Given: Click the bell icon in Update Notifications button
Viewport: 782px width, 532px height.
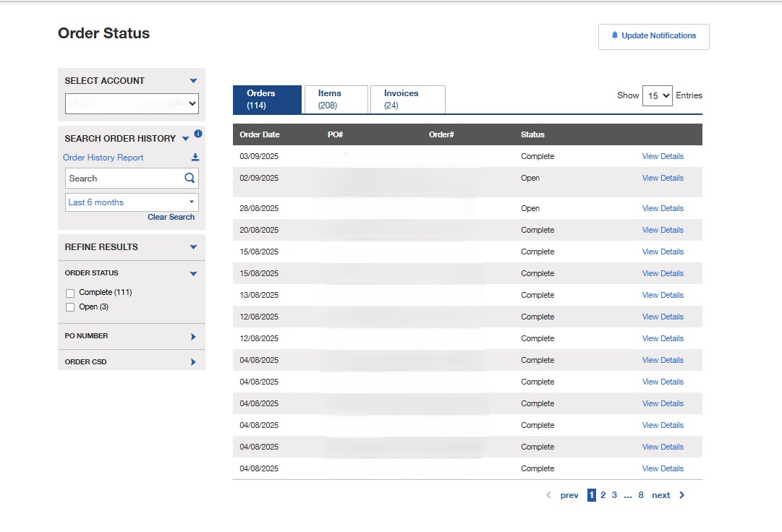Looking at the screenshot, I should 615,36.
